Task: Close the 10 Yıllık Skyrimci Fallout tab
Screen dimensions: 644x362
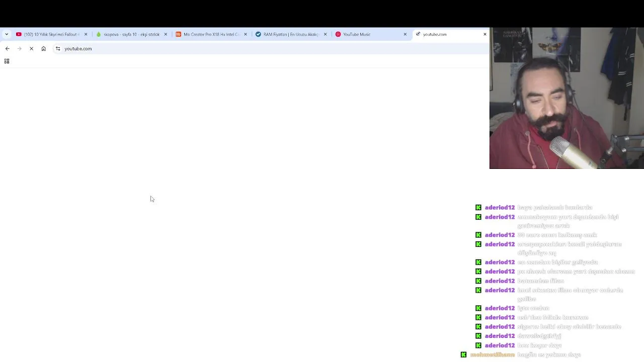Action: pos(86,34)
